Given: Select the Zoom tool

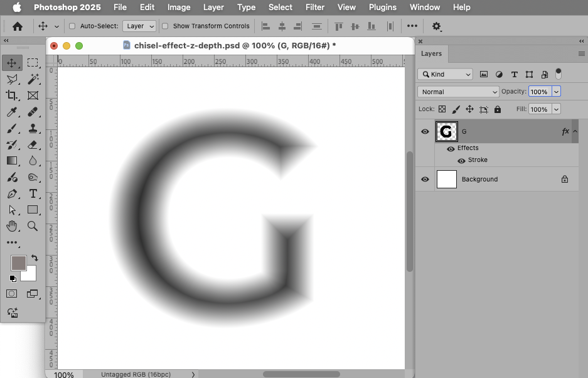Looking at the screenshot, I should click(34, 226).
